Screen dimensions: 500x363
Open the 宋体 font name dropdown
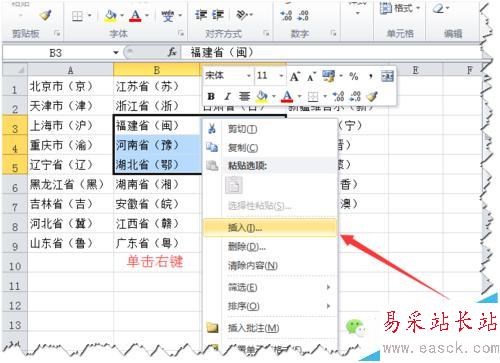click(x=248, y=76)
